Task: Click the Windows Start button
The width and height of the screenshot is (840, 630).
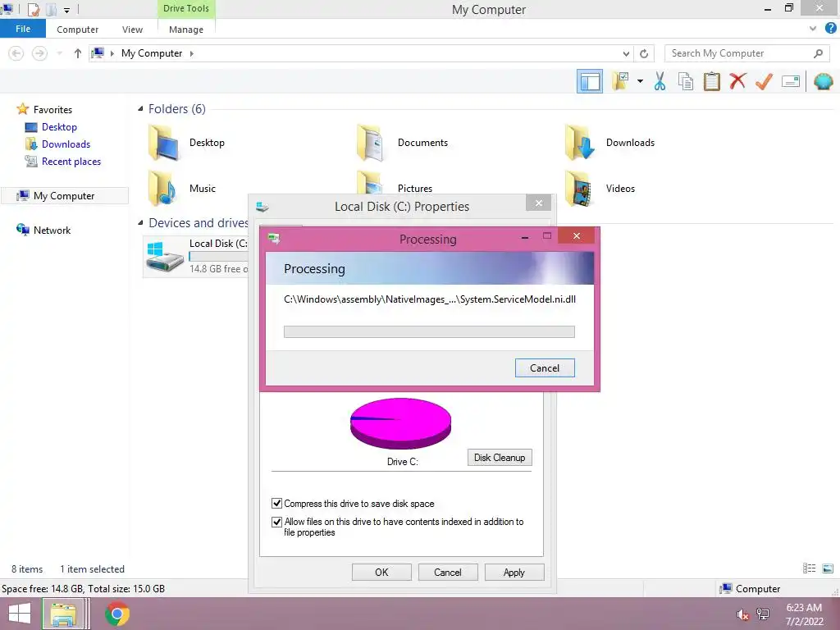Action: coord(20,614)
